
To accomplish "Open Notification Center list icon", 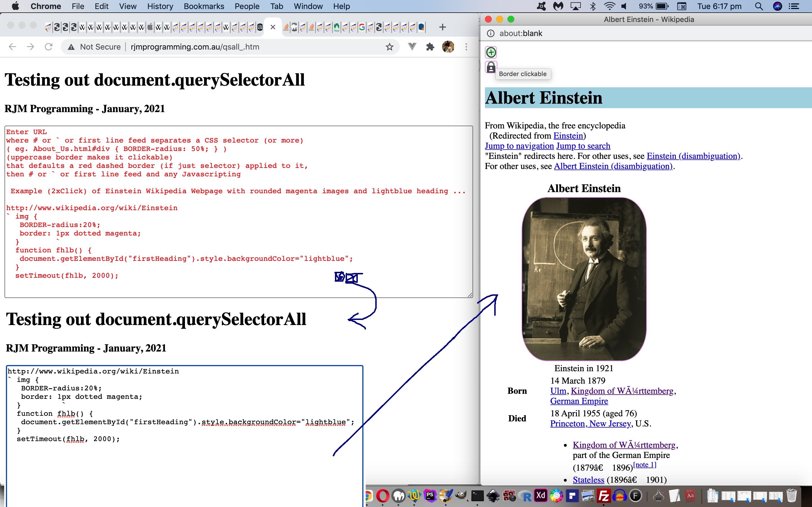I will (794, 6).
